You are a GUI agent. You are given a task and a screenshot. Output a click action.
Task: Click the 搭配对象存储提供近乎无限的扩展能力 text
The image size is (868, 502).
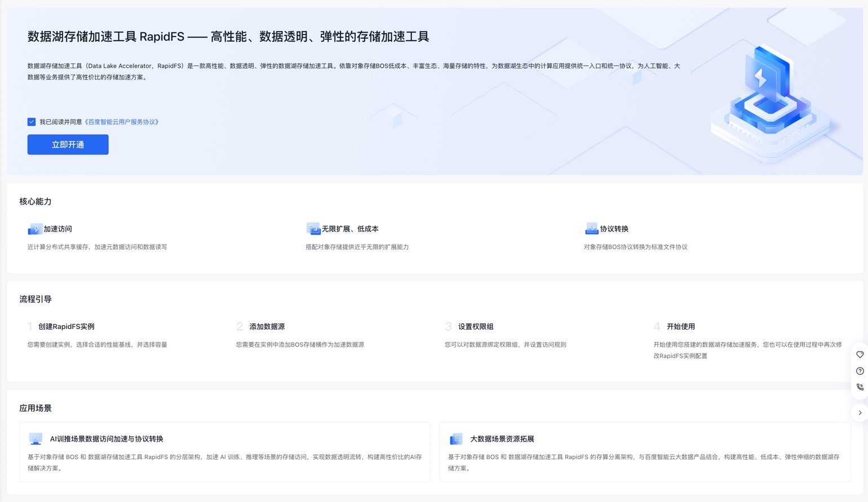tap(357, 247)
